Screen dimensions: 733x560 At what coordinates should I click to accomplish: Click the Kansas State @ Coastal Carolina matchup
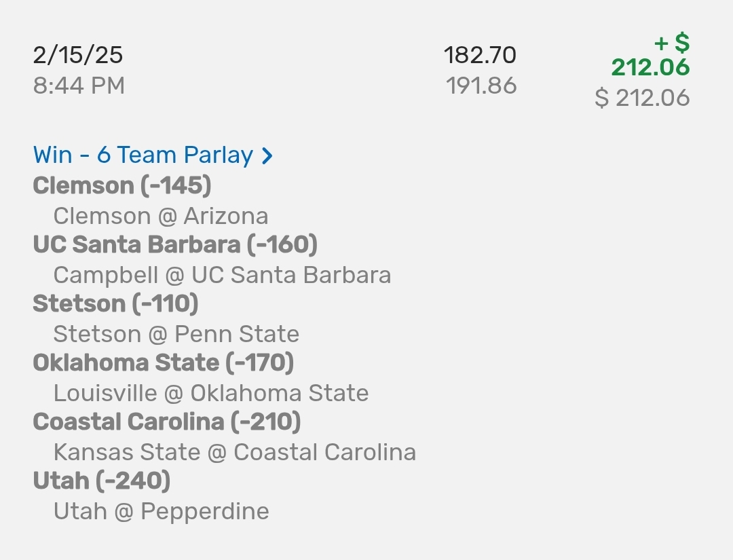(x=234, y=452)
